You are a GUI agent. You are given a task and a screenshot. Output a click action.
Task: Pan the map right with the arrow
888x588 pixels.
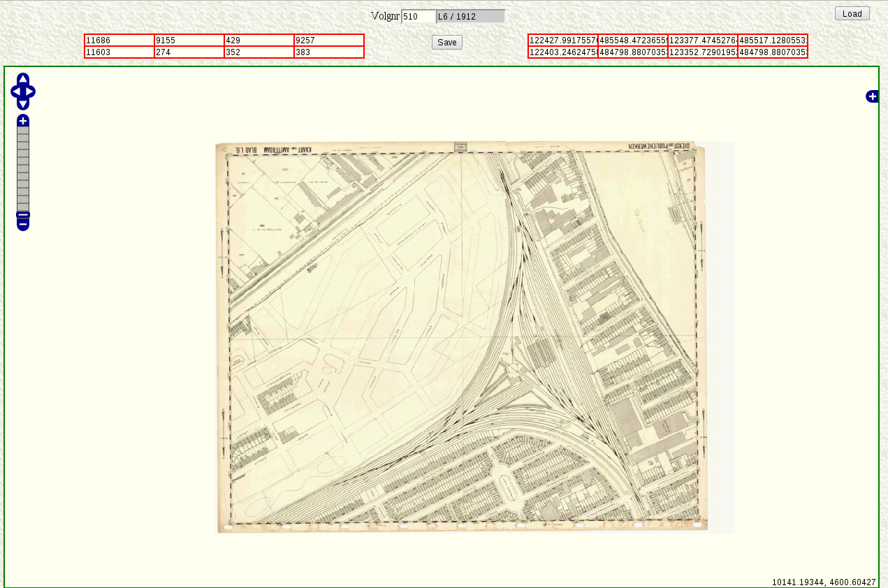[30, 91]
